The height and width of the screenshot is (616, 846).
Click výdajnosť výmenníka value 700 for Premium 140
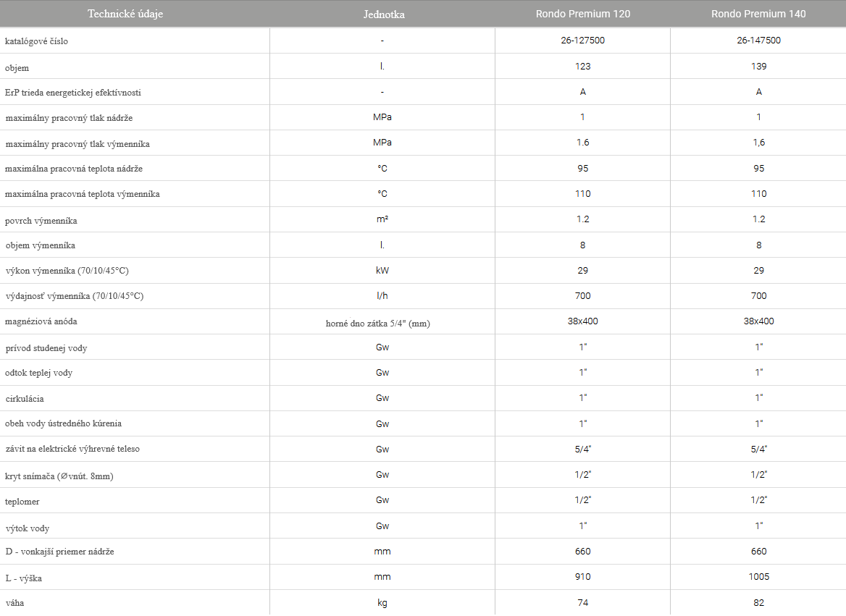coord(758,296)
